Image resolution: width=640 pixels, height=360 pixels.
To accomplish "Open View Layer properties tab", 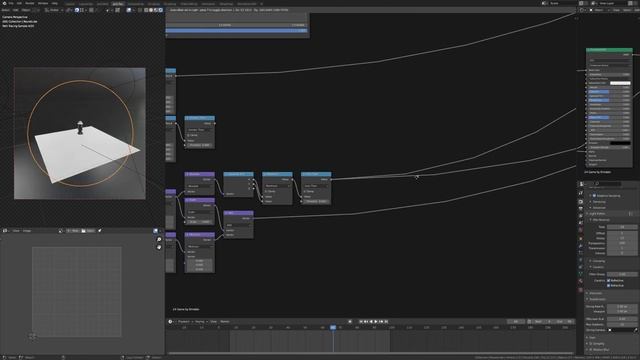I will pyautogui.click(x=581, y=216).
